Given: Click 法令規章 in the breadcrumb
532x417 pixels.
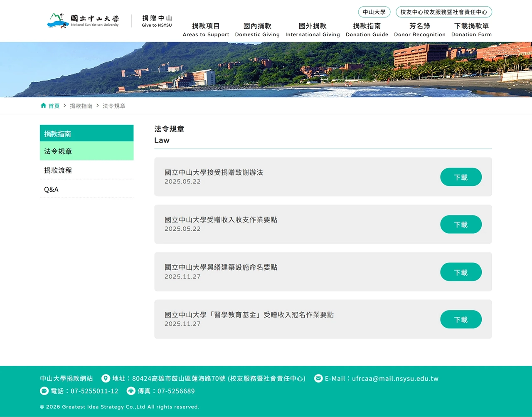Looking at the screenshot, I should [x=114, y=106].
